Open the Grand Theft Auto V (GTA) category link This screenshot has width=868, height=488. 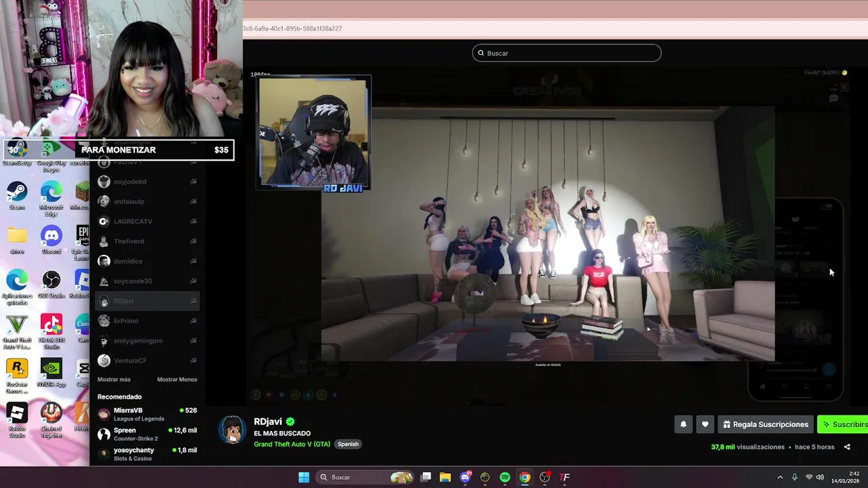tap(292, 444)
